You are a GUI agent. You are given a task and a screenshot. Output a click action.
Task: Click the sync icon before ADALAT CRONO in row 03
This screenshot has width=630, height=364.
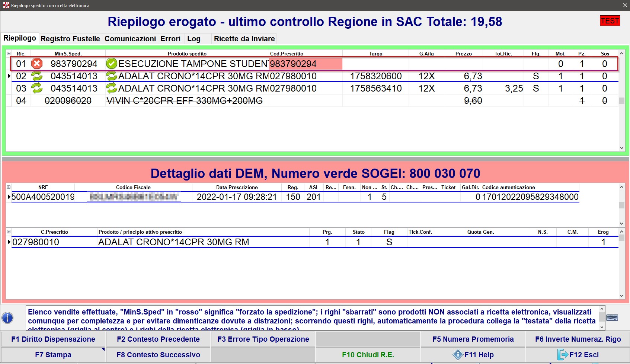[112, 89]
